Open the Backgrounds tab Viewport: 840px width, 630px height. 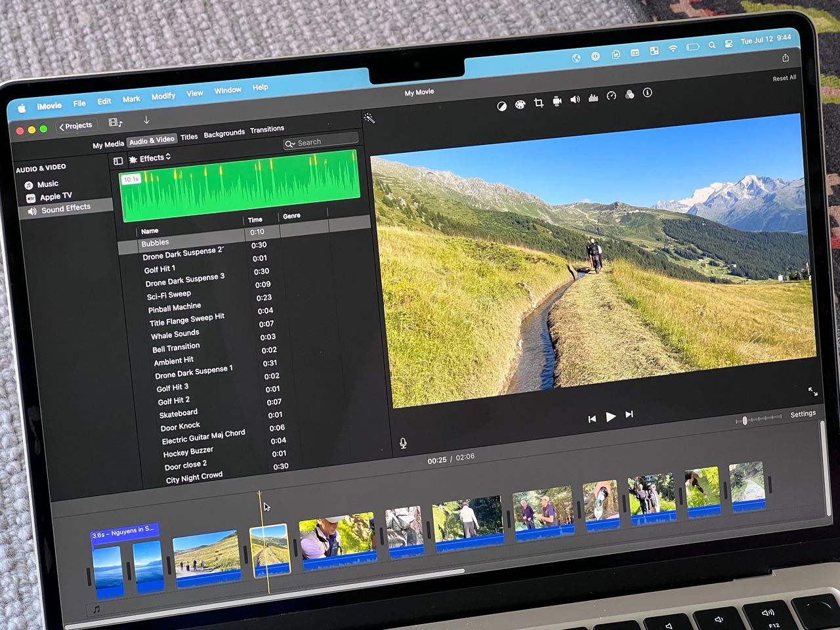(224, 133)
